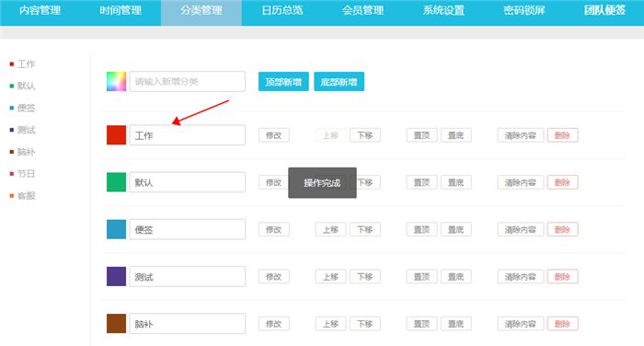This screenshot has height=346, width=644.
Task: Click 下移 for 脑补 row
Action: tap(364, 323)
